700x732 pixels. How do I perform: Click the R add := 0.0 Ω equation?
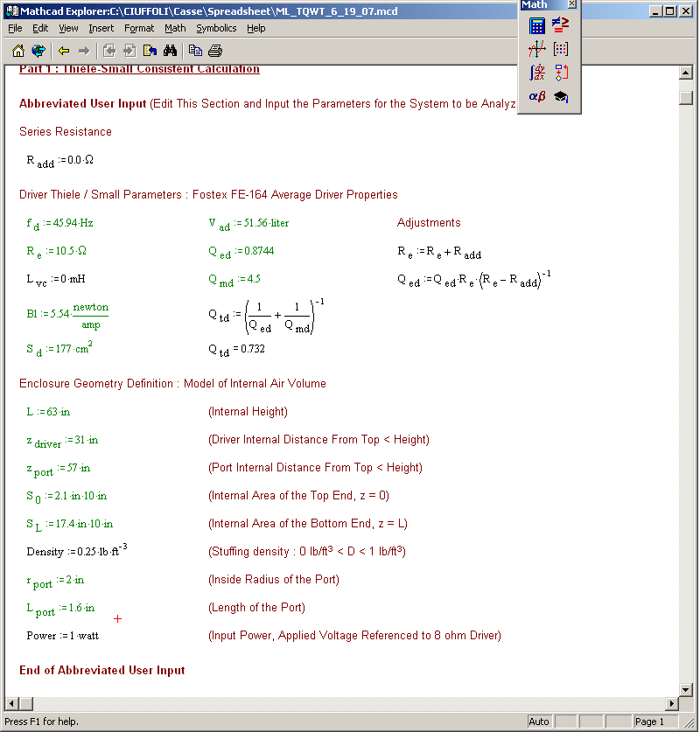(59, 161)
